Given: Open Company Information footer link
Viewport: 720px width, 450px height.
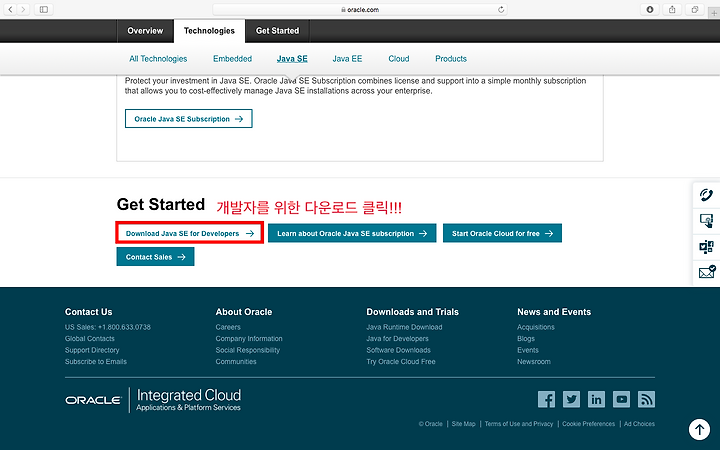Looking at the screenshot, I should coord(249,338).
